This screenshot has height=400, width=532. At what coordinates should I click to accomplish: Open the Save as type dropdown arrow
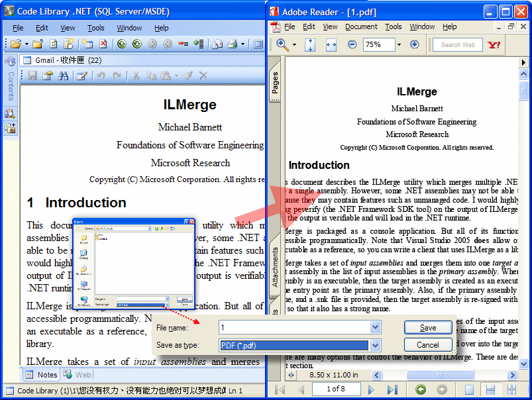(375, 346)
